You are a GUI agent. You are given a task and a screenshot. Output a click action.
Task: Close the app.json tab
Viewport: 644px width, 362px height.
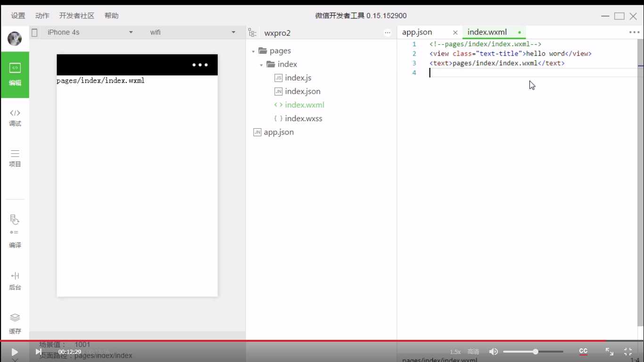pyautogui.click(x=455, y=33)
